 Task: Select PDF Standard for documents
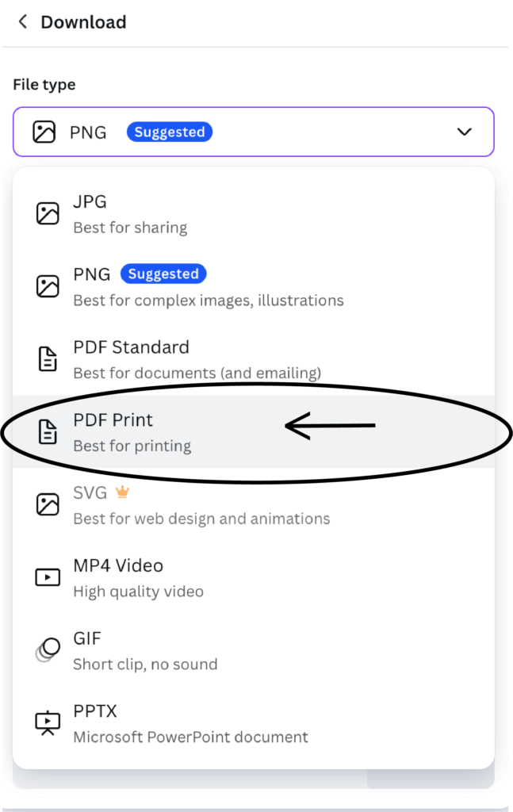[254, 359]
